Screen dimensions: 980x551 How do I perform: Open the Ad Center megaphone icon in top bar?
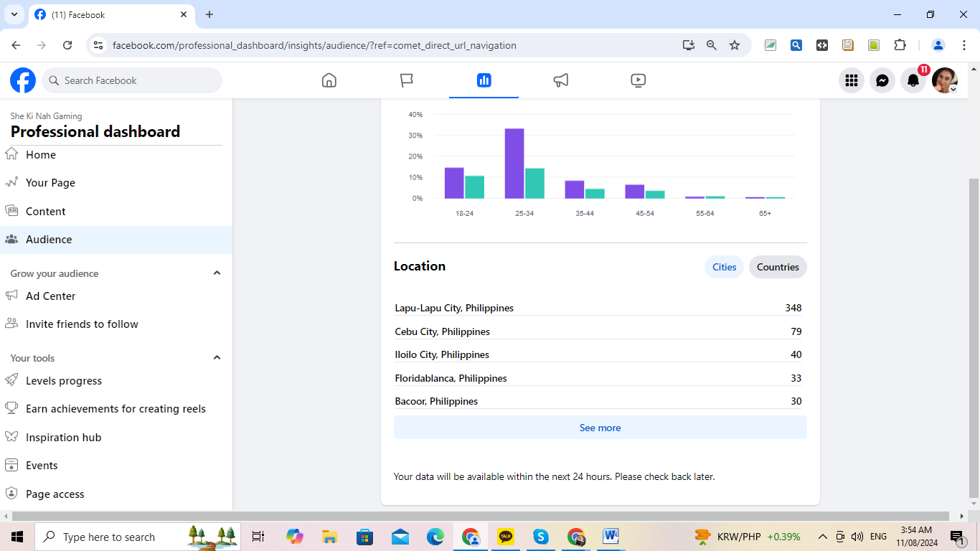tap(561, 80)
